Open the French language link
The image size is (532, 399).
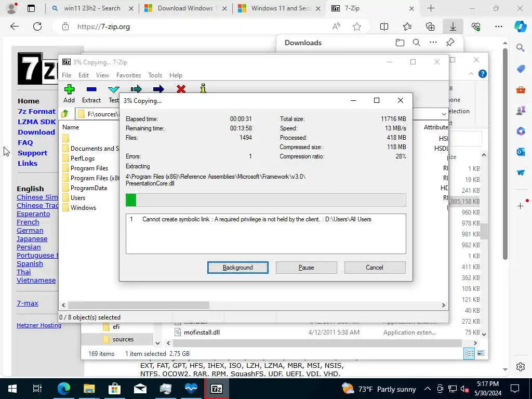click(x=28, y=222)
